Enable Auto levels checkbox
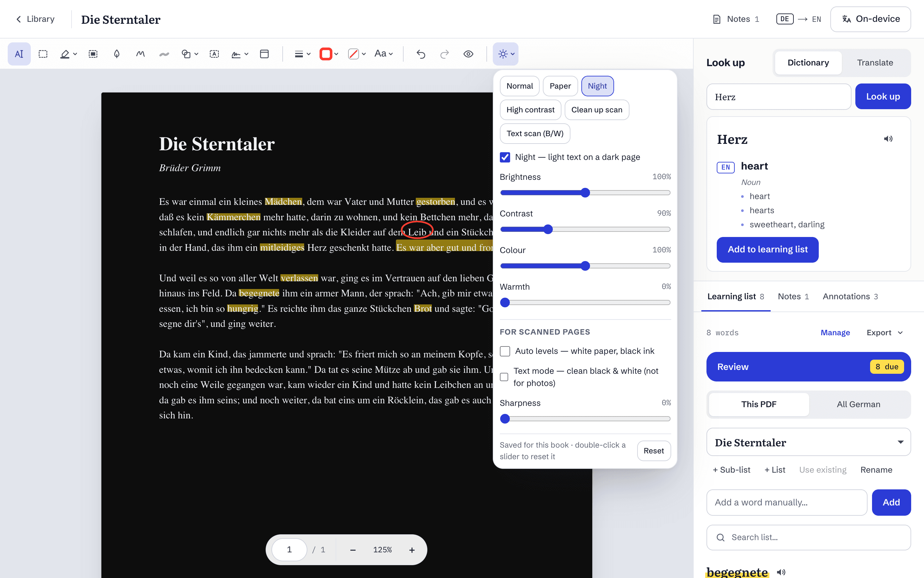 coord(505,351)
